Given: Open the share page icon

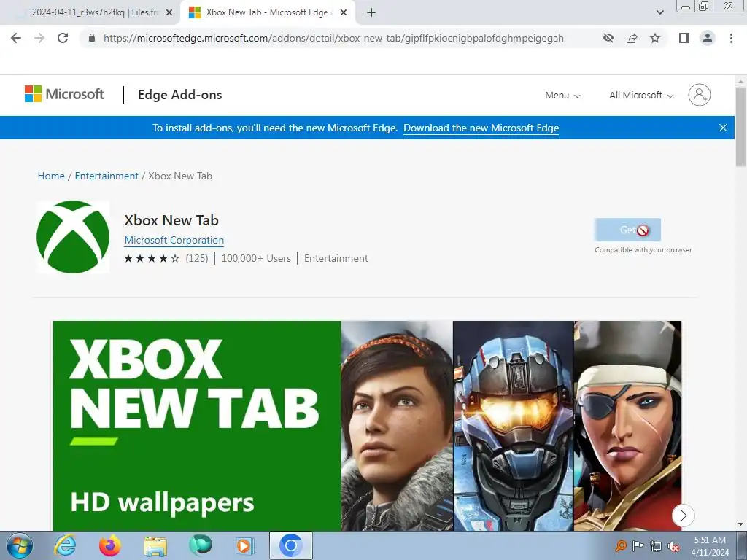Looking at the screenshot, I should click(x=632, y=38).
